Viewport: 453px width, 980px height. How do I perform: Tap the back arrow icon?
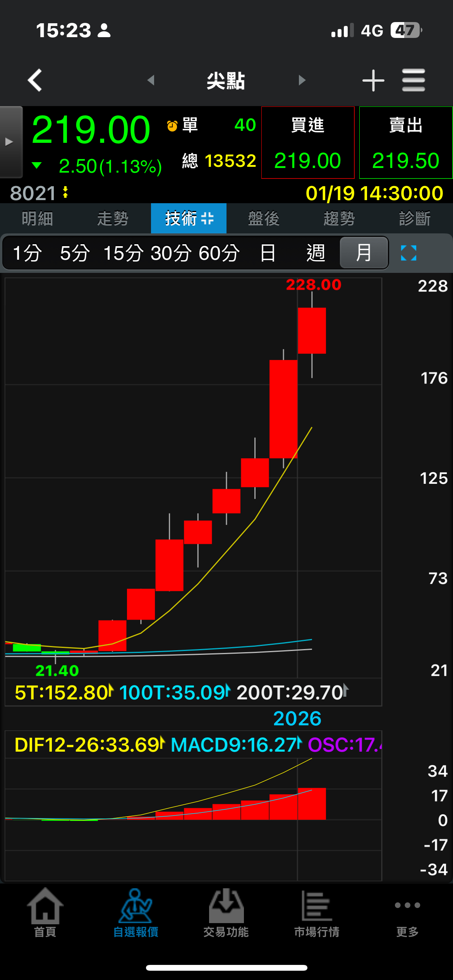point(35,80)
